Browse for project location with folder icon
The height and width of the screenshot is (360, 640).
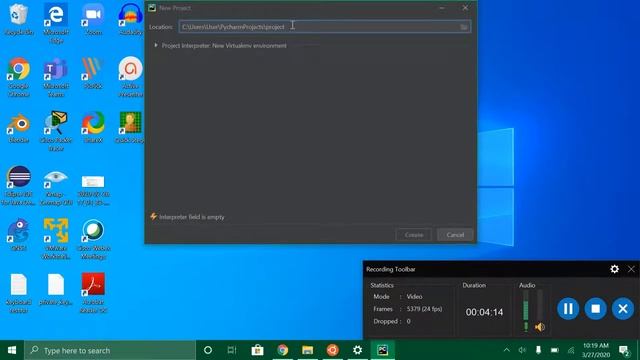pyautogui.click(x=464, y=27)
